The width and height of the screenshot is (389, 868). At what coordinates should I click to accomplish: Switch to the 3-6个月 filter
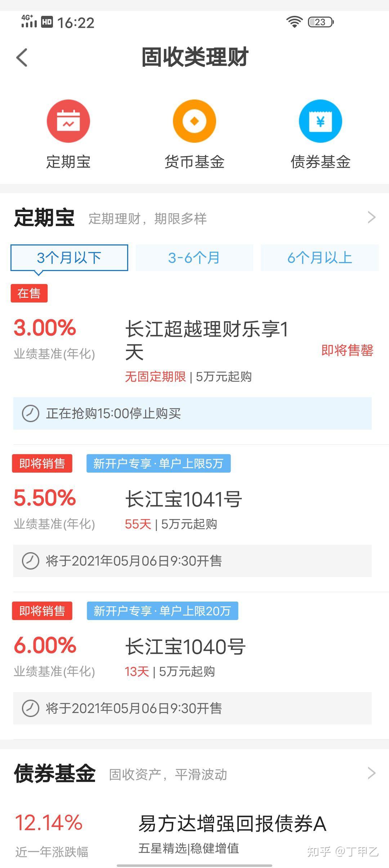pos(194,257)
